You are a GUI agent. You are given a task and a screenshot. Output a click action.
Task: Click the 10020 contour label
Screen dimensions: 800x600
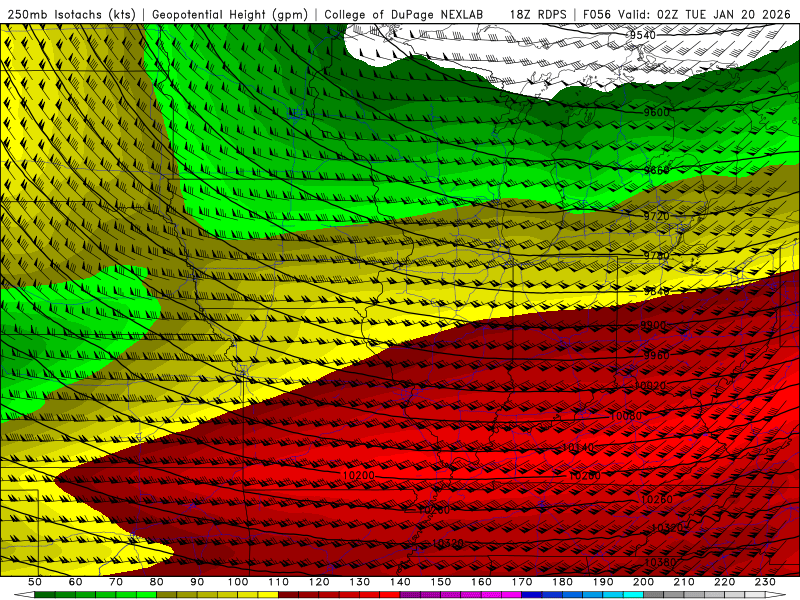point(650,386)
